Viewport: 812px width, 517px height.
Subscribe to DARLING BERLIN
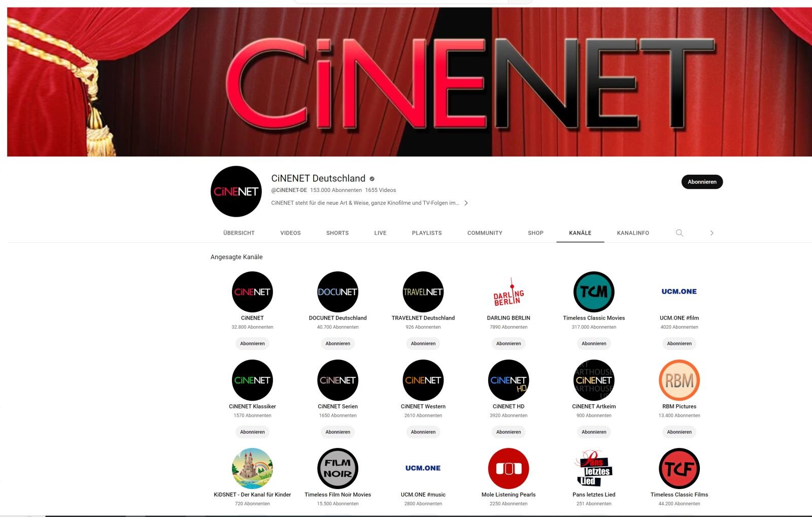(509, 344)
